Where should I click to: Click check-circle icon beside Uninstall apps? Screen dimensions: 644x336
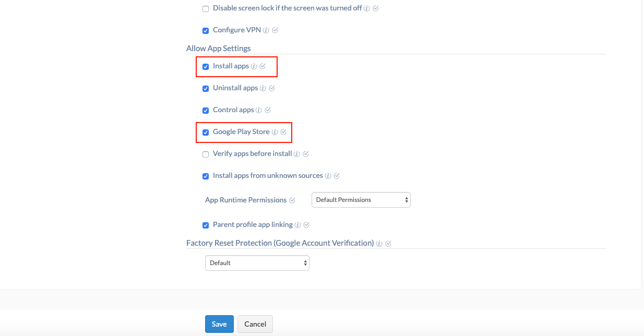(272, 88)
